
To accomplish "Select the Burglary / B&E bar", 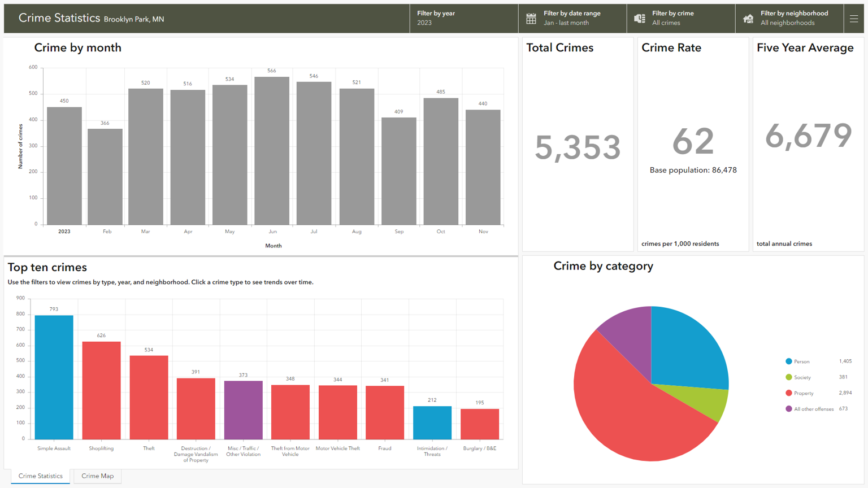I will point(480,424).
